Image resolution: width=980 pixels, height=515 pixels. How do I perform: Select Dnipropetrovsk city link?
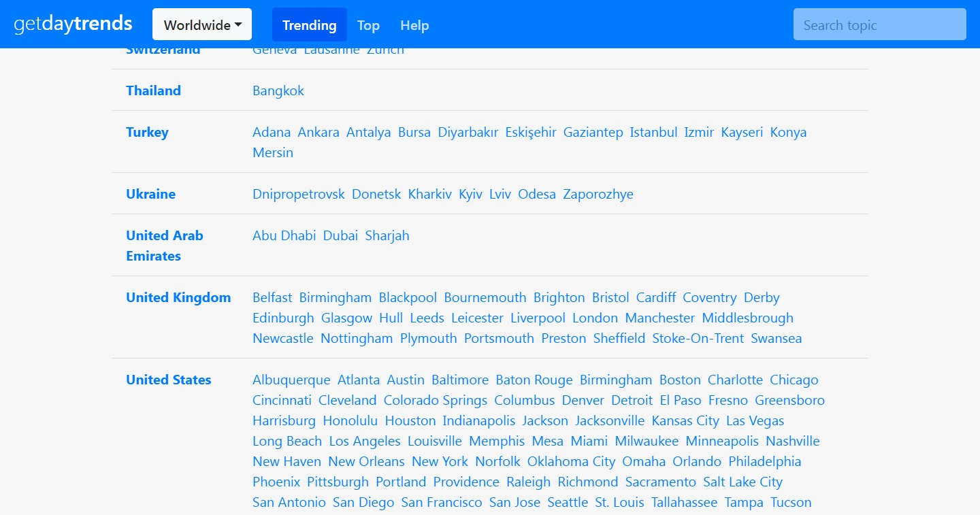[299, 194]
